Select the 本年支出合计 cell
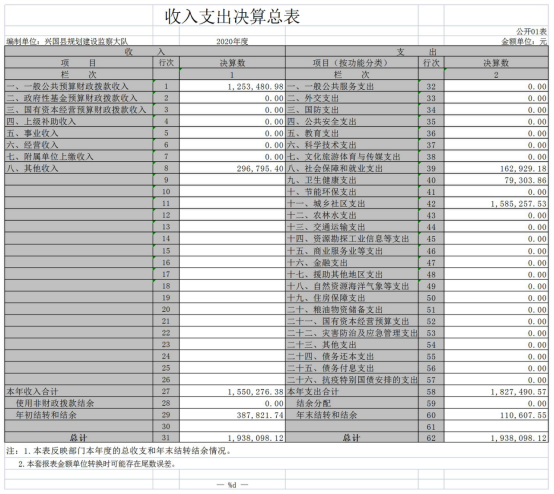 pyautogui.click(x=352, y=391)
